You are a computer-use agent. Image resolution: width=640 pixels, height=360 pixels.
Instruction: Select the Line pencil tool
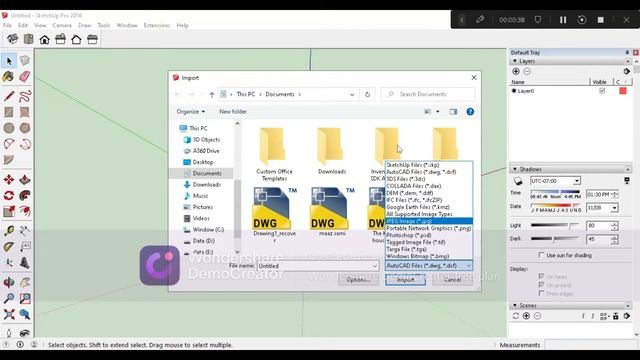point(9,96)
